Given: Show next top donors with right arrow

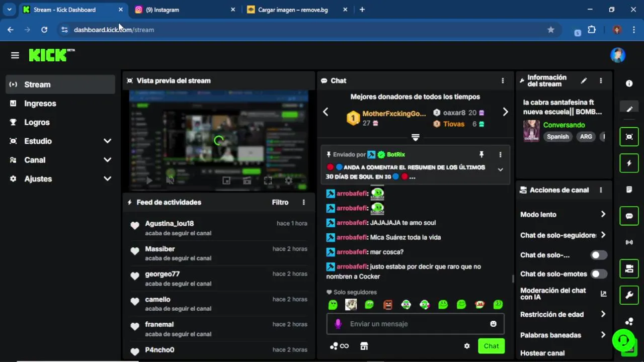Looking at the screenshot, I should pos(505,112).
